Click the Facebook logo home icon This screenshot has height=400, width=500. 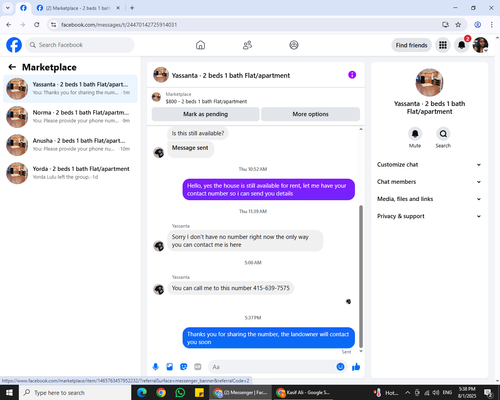[x=14, y=45]
